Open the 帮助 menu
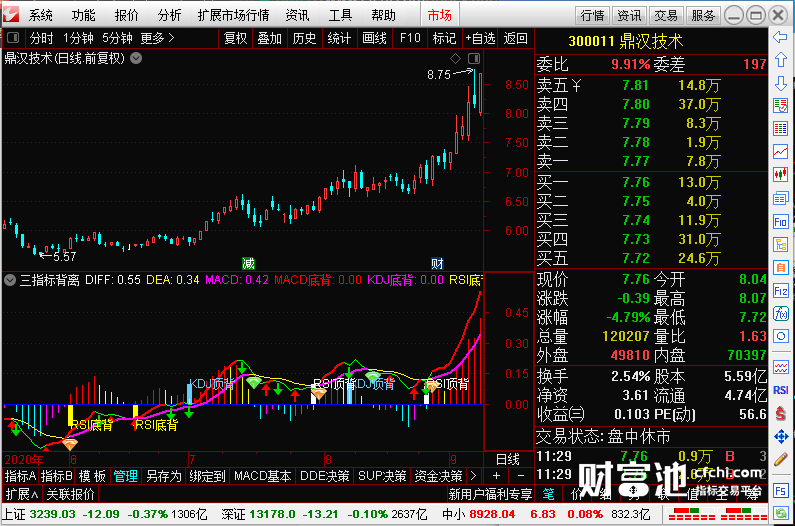Viewport: 795px width, 526px height. click(x=383, y=15)
